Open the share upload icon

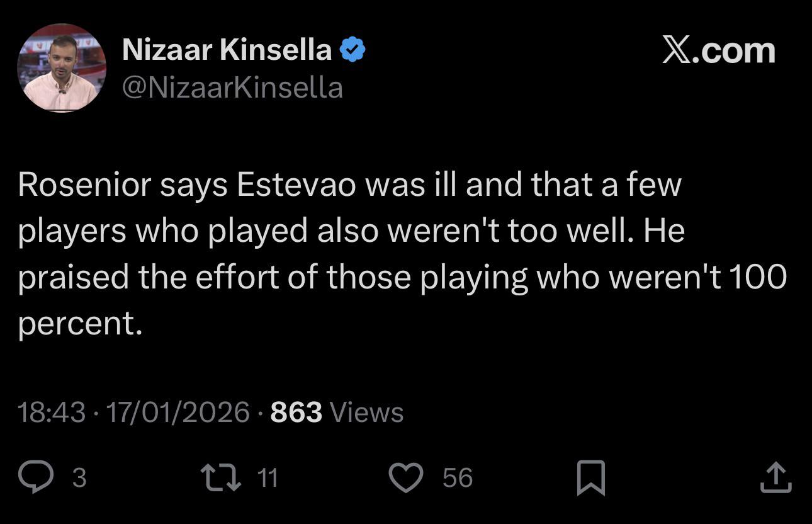tap(775, 477)
